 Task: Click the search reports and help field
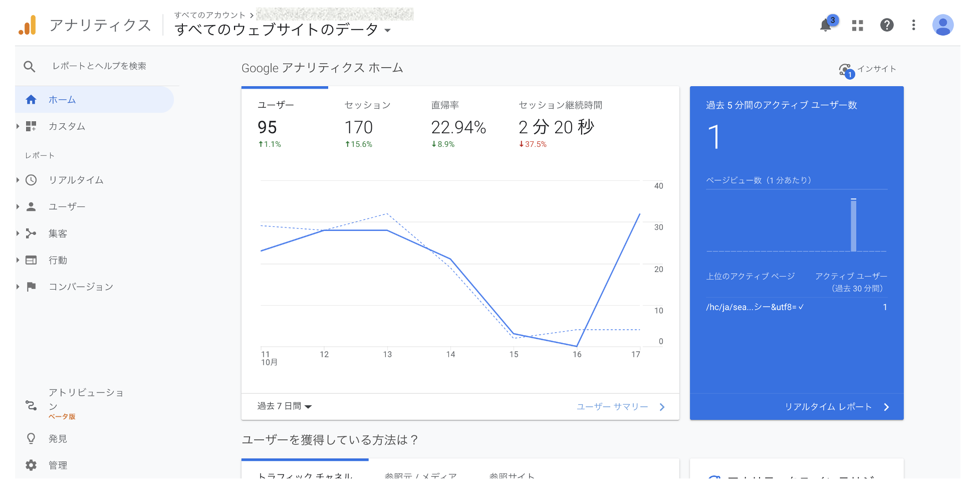pyautogui.click(x=99, y=66)
